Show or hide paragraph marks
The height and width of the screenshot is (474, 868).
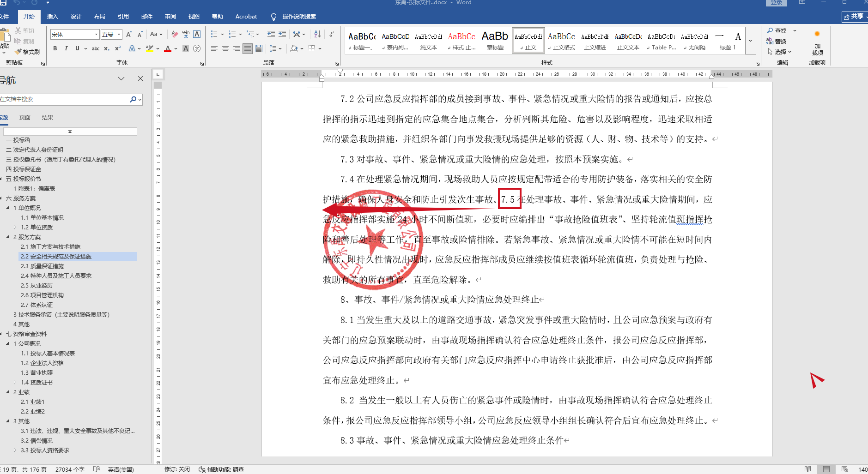(332, 34)
